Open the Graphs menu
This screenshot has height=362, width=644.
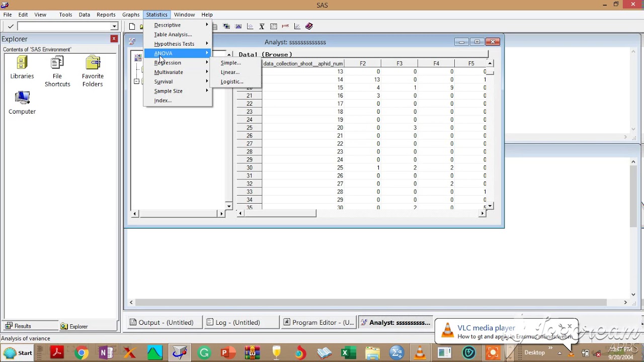pyautogui.click(x=131, y=15)
